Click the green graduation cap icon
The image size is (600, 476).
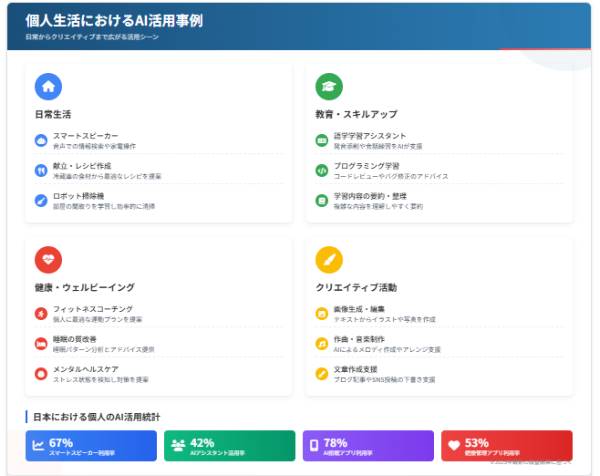(x=329, y=86)
